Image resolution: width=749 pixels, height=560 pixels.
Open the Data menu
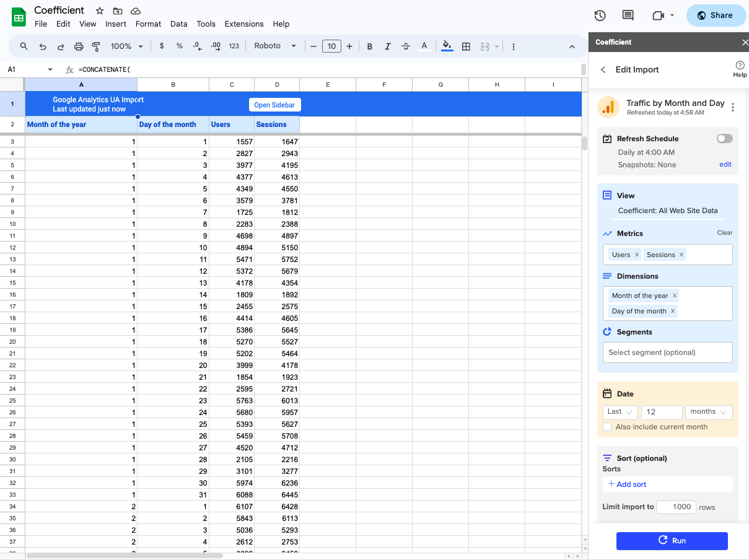click(179, 24)
